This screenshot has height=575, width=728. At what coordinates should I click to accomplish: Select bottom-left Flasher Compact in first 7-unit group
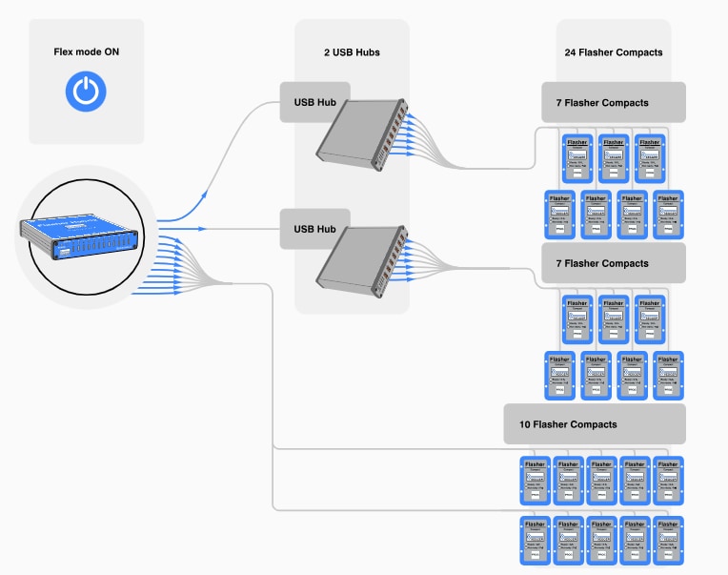(x=559, y=216)
